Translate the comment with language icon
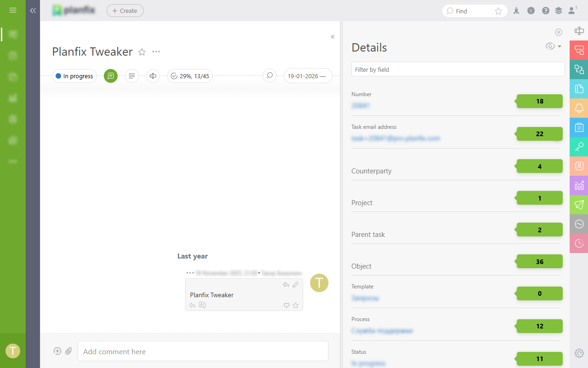This screenshot has height=368, width=588. coord(202,305)
